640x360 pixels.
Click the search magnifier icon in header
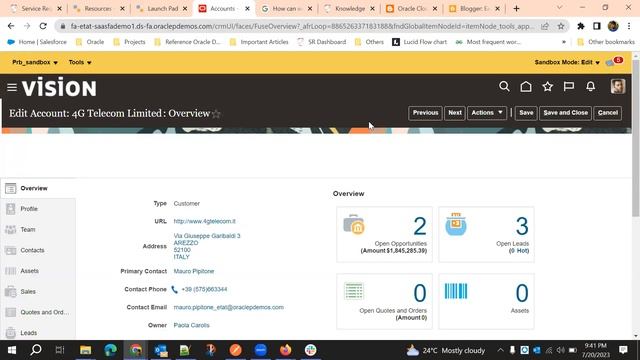click(504, 87)
